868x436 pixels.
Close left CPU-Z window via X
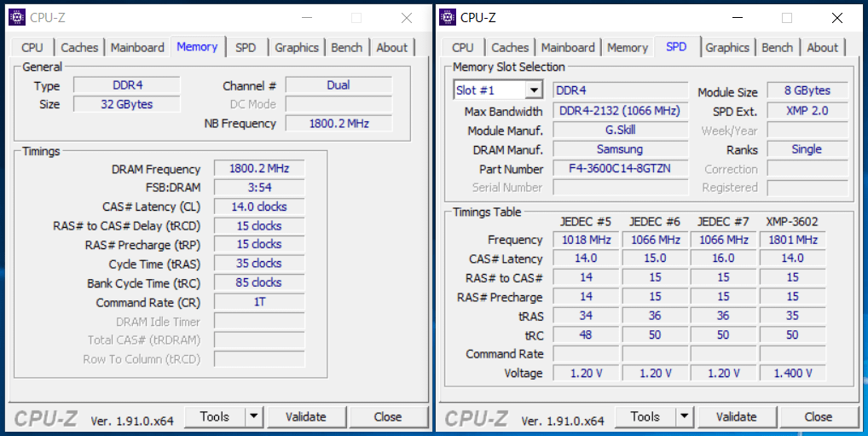[407, 18]
